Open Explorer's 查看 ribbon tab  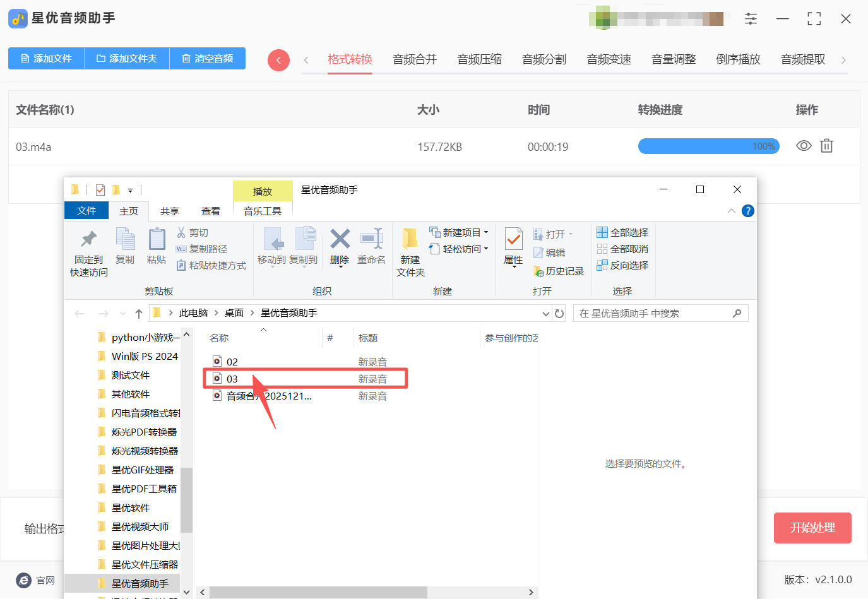211,211
